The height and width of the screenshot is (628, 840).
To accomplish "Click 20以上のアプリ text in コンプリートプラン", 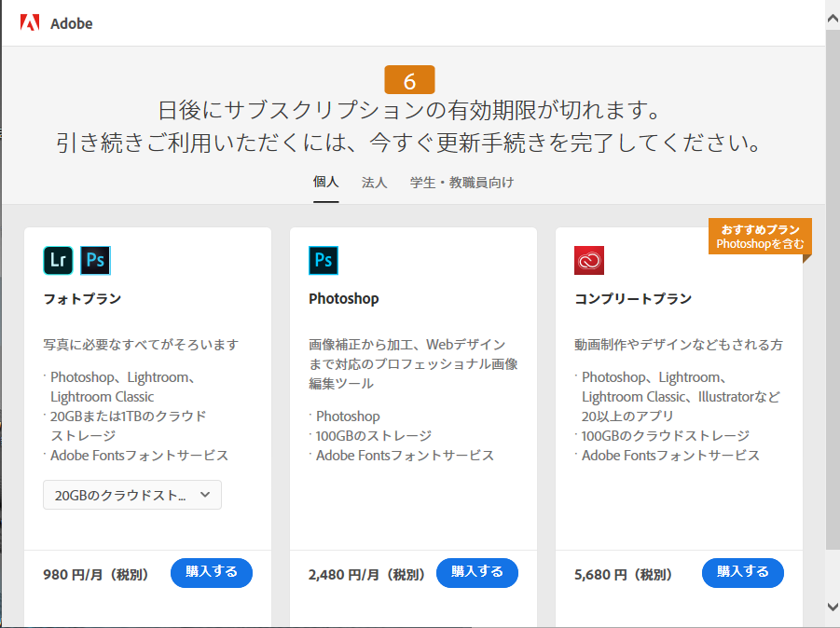I will (x=627, y=416).
